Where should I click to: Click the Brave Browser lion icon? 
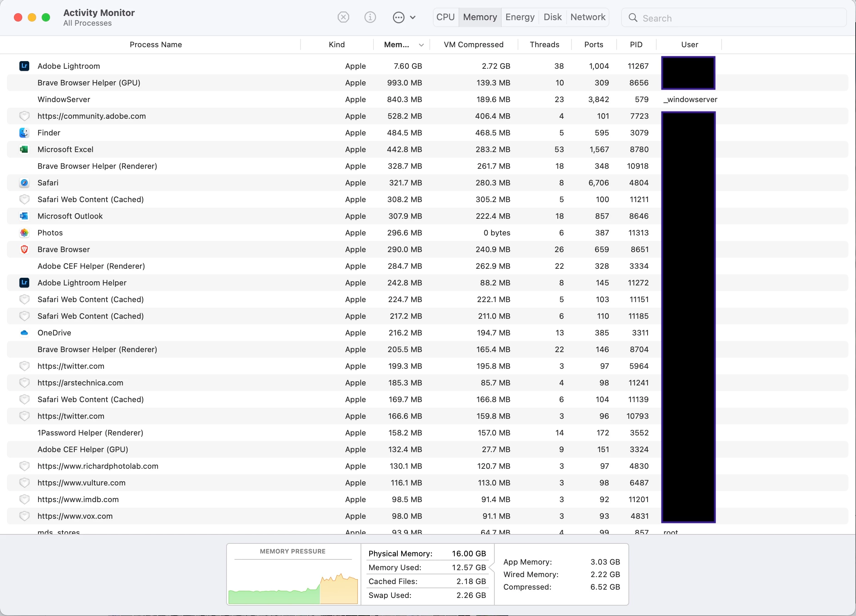coord(24,249)
